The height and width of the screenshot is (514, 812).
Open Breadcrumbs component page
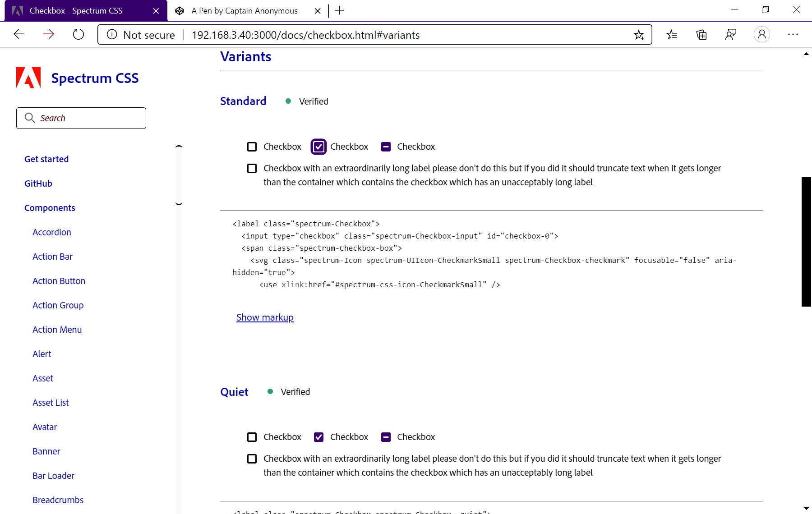tap(58, 500)
